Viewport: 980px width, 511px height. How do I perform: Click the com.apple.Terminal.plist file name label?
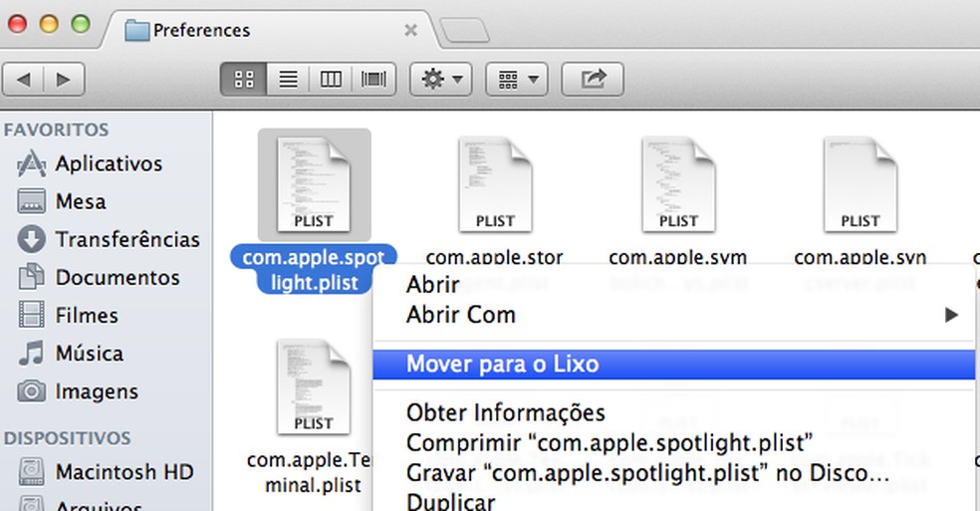point(311,472)
